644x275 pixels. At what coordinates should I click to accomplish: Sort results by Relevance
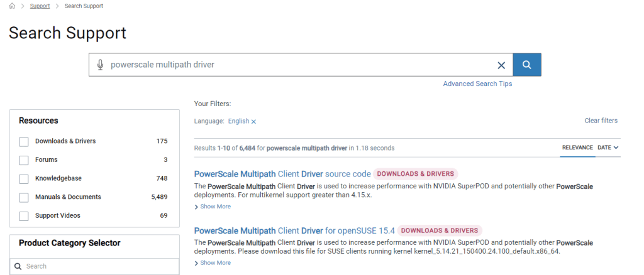coord(577,148)
